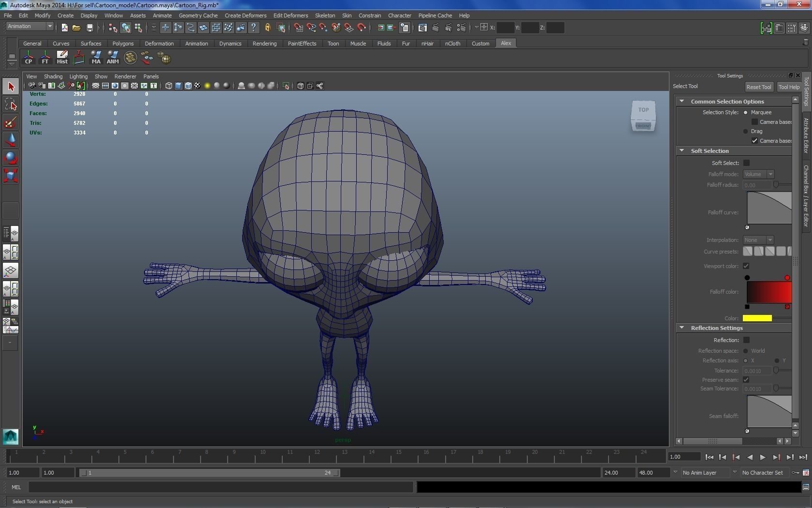Click the question mark snap help icon

pos(253,28)
